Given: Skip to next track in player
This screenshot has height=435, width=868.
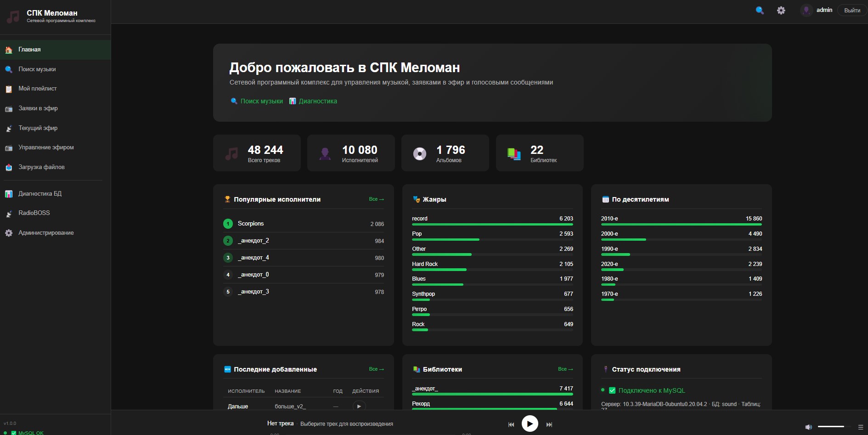Looking at the screenshot, I should 549,424.
